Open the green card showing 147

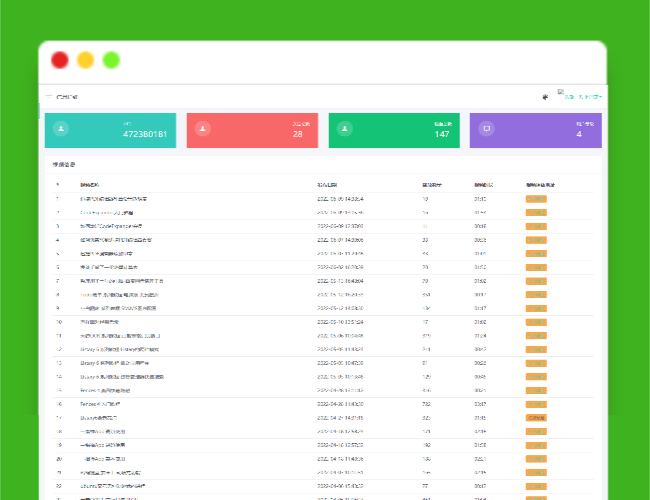[x=394, y=130]
